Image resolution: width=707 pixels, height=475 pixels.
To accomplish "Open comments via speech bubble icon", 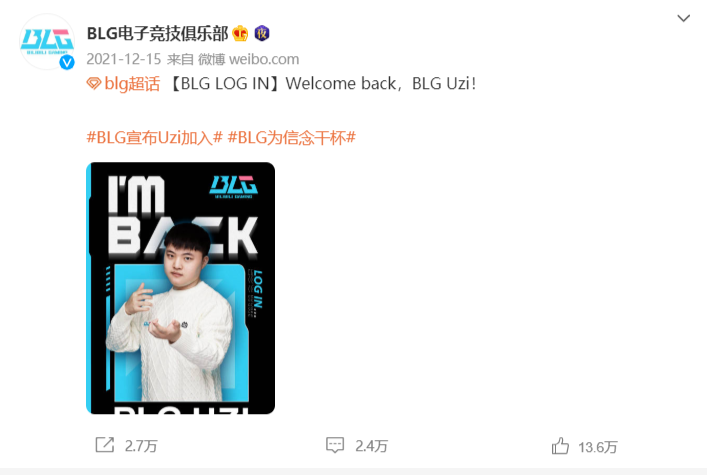I will (x=335, y=445).
